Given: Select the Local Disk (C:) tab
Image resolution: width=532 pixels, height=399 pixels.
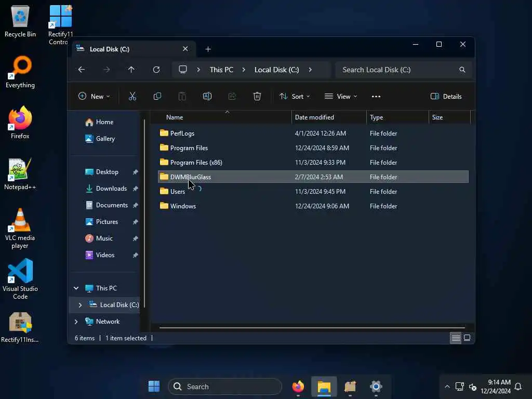Looking at the screenshot, I should tap(133, 49).
